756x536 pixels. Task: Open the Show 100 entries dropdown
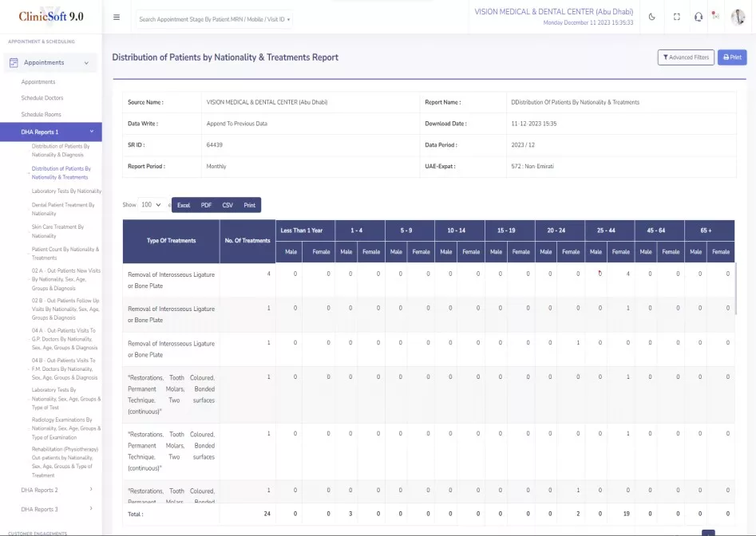151,205
